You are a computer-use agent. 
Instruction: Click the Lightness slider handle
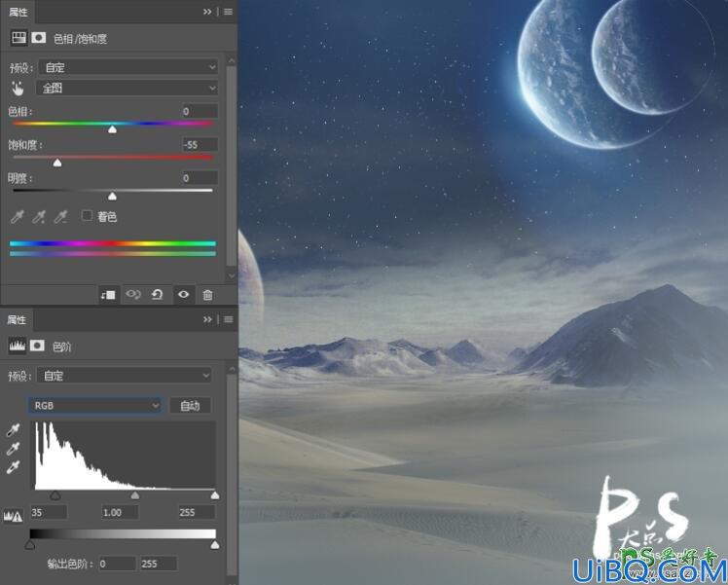[x=112, y=197]
